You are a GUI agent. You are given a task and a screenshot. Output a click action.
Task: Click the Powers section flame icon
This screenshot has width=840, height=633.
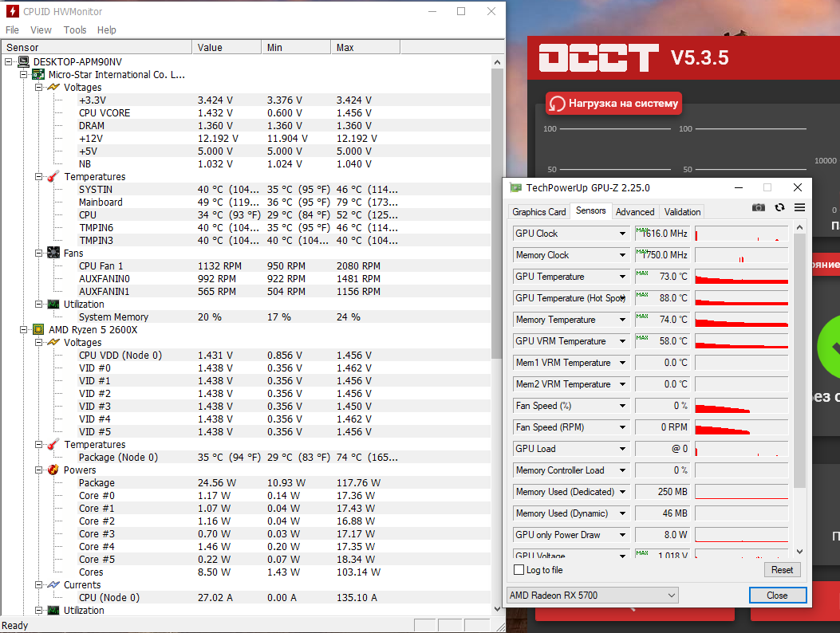coord(53,470)
